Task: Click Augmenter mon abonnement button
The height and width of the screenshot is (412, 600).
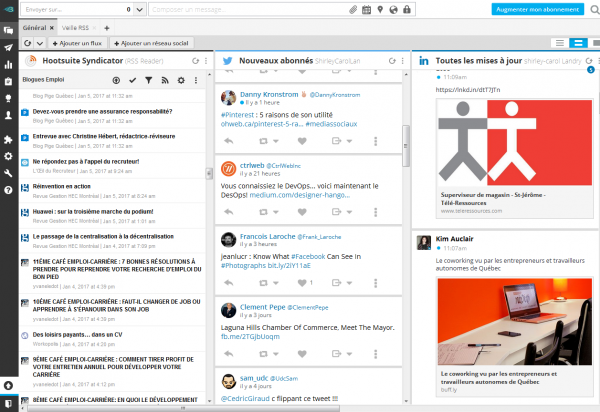Action: coord(538,9)
